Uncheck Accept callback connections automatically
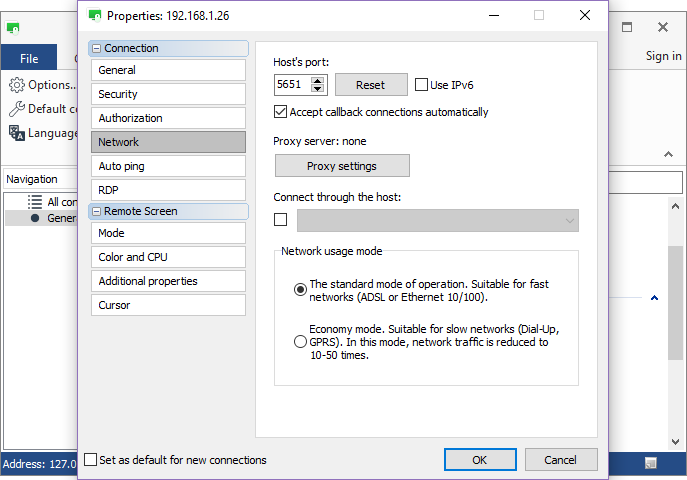Image resolution: width=687 pixels, height=480 pixels. click(x=281, y=112)
